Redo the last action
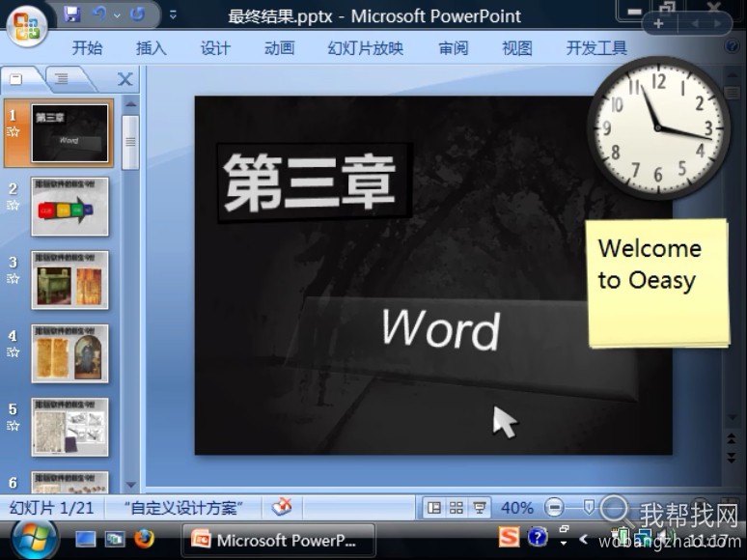Image resolution: width=747 pixels, height=560 pixels. pyautogui.click(x=137, y=14)
